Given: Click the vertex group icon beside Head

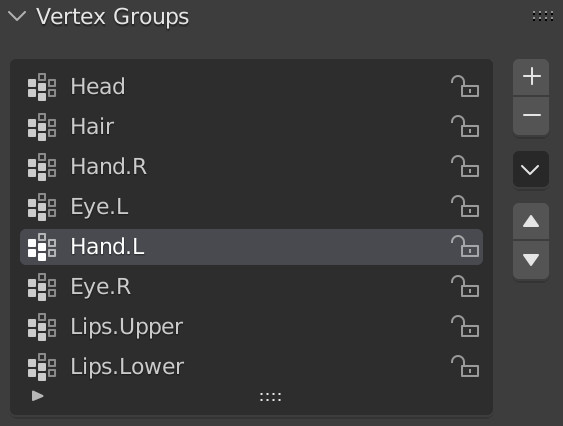Looking at the screenshot, I should 42,87.
